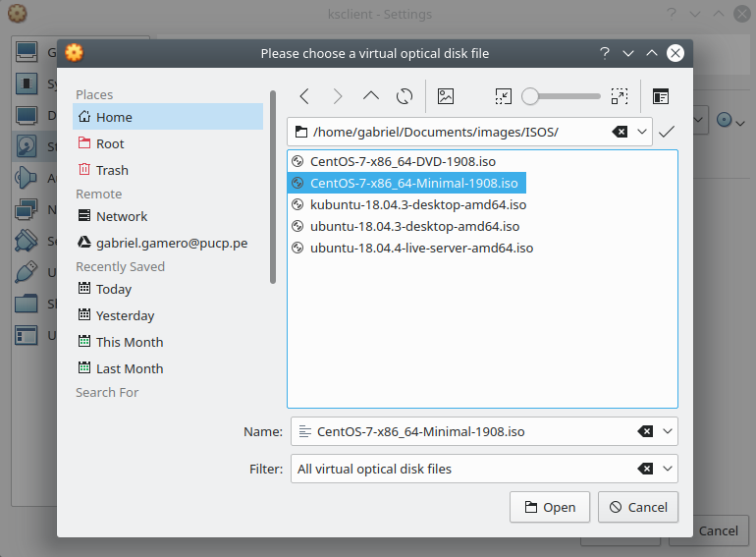Expand the Filter dropdown arrow
This screenshot has width=756, height=557.
pyautogui.click(x=668, y=469)
